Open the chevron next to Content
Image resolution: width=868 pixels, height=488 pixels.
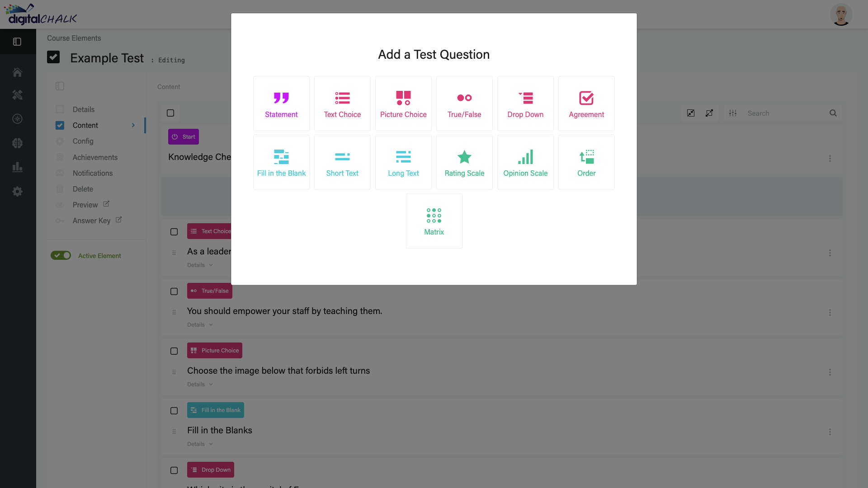[133, 125]
